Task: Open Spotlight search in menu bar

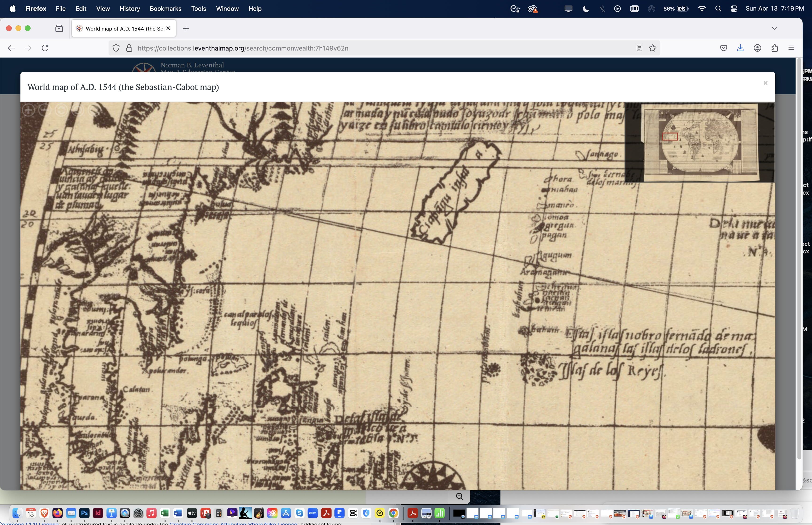Action: pos(718,8)
